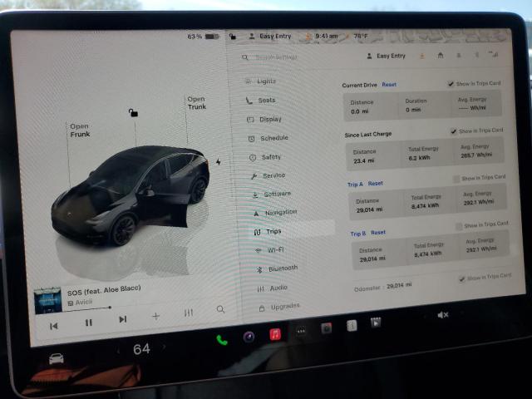This screenshot has width=532, height=399.
Task: Tap the status bar lock icon
Action: click(233, 36)
